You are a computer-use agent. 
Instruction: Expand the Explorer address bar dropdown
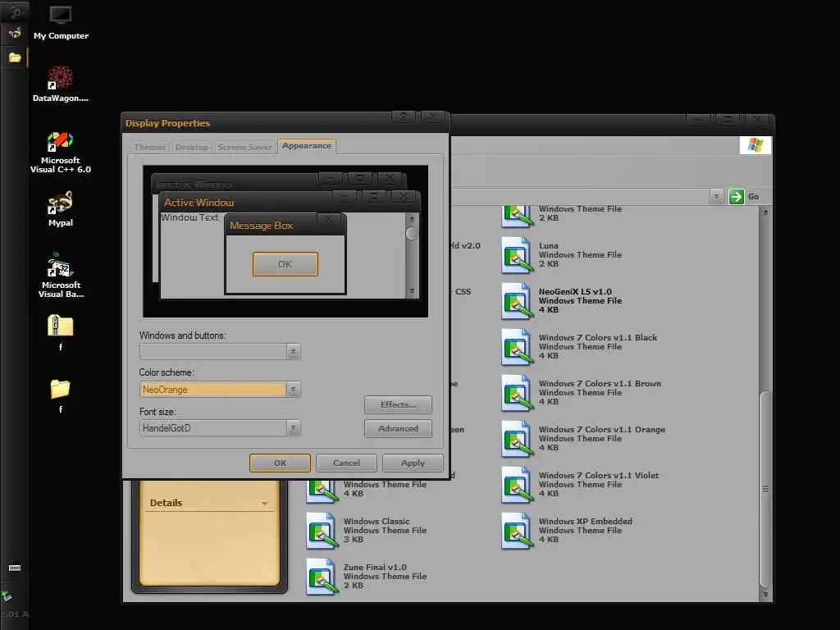tap(716, 197)
